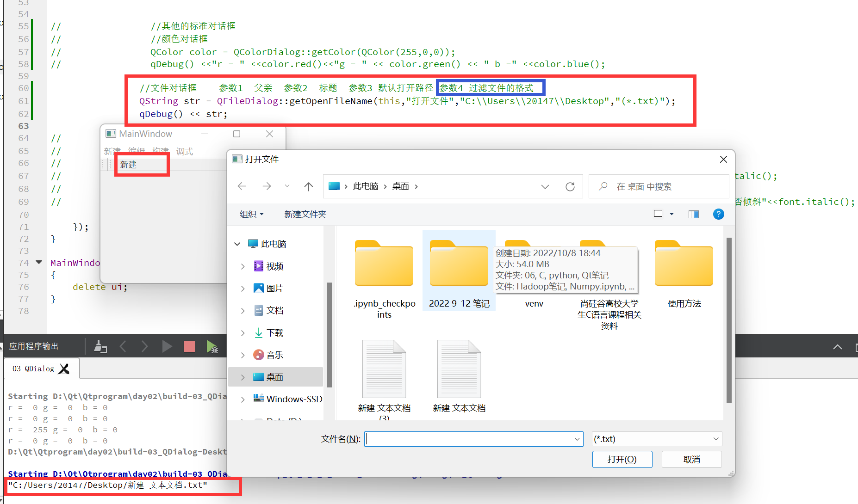
Task: Open 调式 menu in MainWindow
Action: click(x=184, y=151)
